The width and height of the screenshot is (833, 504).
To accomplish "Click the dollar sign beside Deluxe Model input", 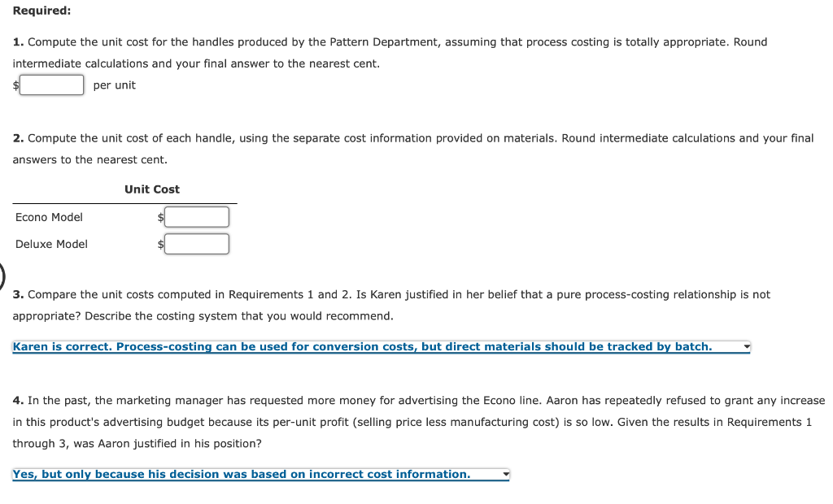I will tap(160, 244).
